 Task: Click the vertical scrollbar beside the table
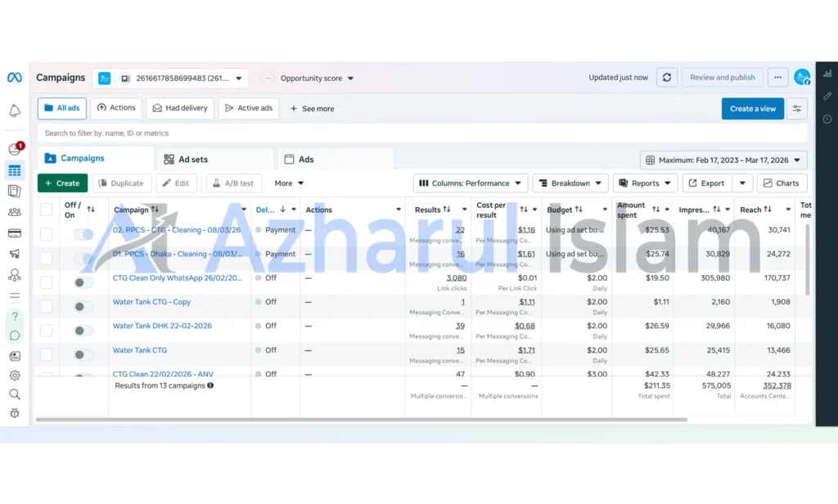(807, 259)
